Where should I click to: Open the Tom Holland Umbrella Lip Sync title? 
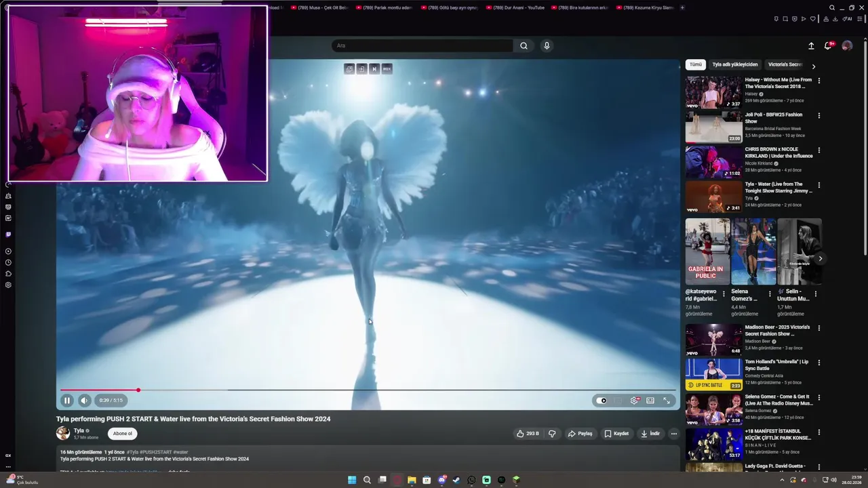click(776, 365)
